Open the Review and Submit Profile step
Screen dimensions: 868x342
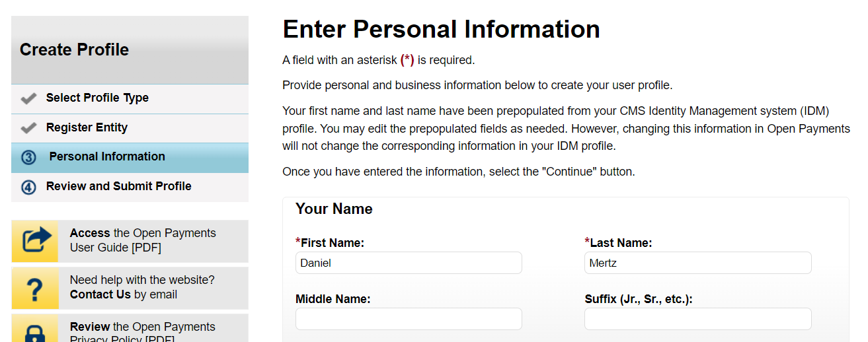(x=118, y=186)
